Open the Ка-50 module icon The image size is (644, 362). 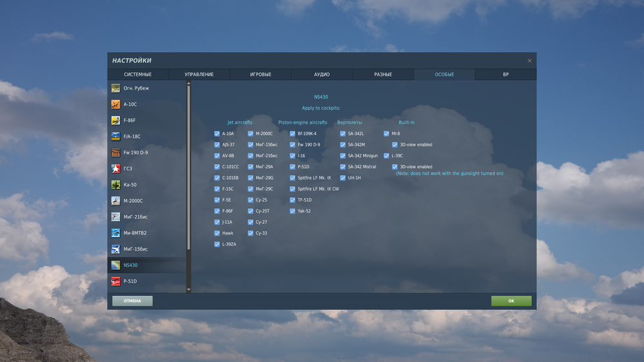pos(116,185)
